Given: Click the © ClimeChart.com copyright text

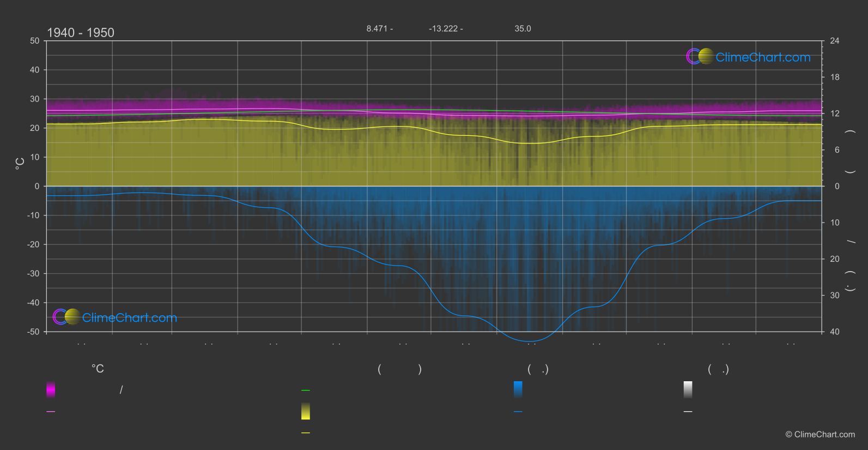Looking at the screenshot, I should click(820, 435).
